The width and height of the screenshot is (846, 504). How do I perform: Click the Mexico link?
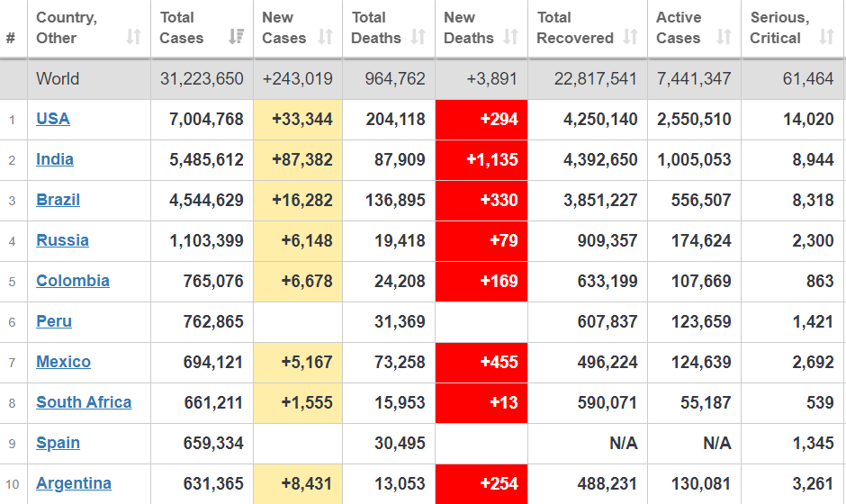click(x=63, y=362)
